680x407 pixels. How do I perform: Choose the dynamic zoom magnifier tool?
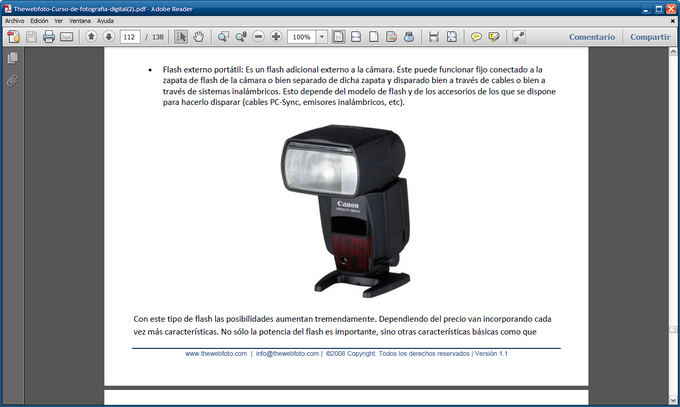click(241, 37)
